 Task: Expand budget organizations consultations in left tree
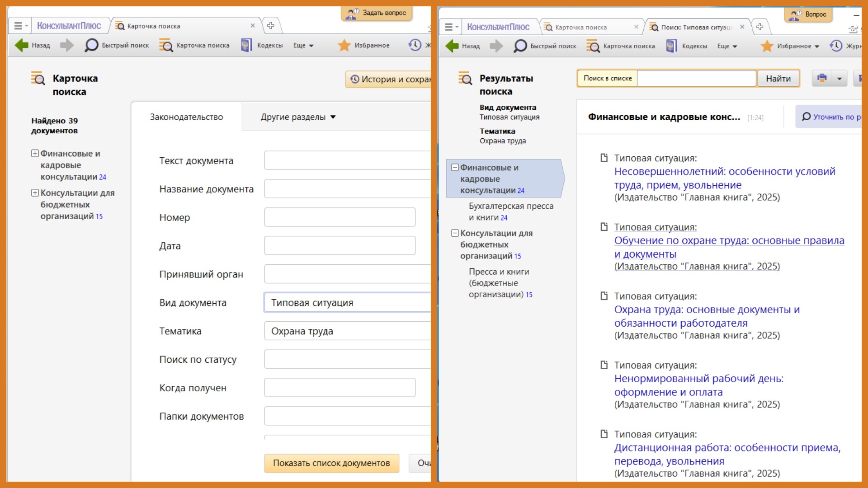coord(35,193)
